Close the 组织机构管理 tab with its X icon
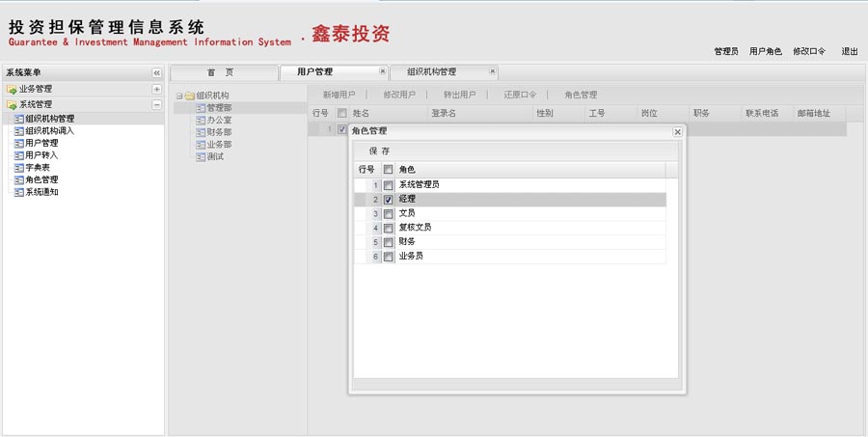The image size is (868, 437). [x=492, y=72]
